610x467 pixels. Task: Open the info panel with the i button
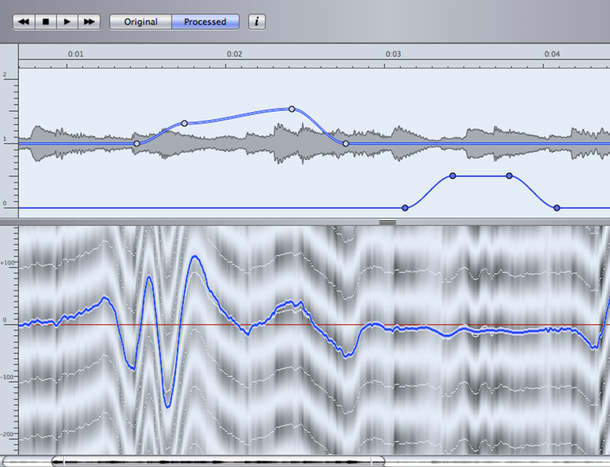click(257, 21)
